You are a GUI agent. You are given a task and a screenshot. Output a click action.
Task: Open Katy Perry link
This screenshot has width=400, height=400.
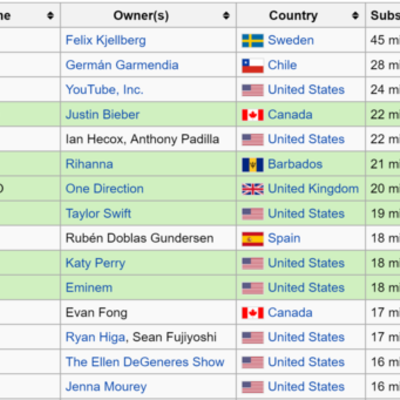[x=95, y=263]
